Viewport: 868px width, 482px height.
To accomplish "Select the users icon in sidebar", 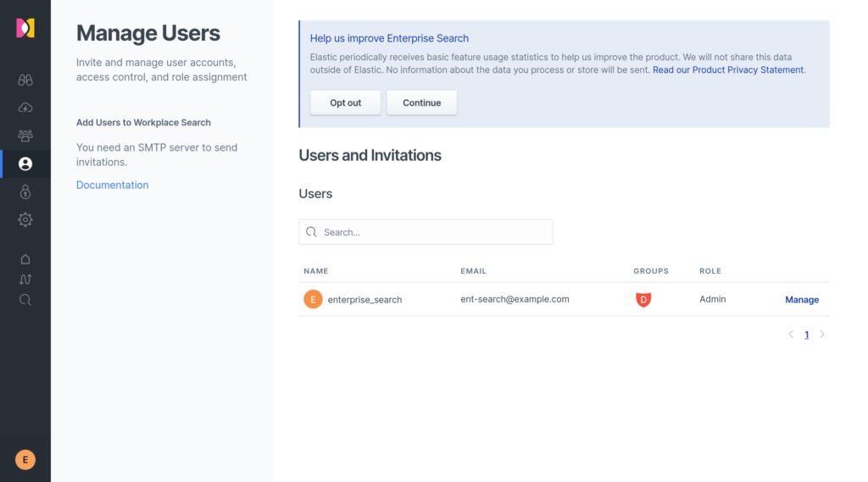I will tap(25, 163).
